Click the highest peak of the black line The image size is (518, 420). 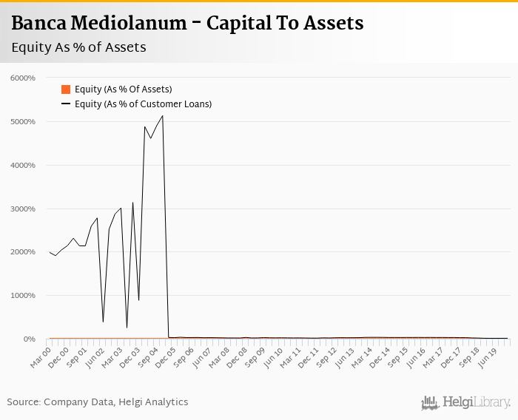[162, 116]
